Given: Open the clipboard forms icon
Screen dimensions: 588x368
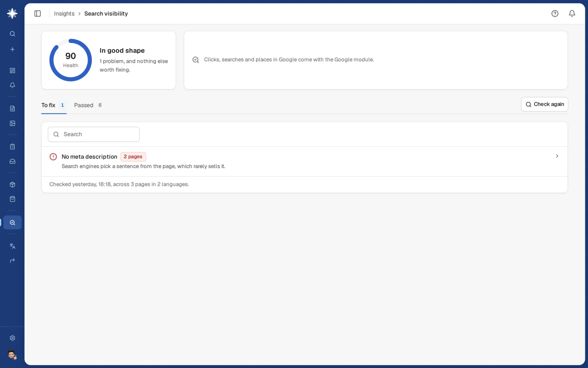Looking at the screenshot, I should tap(12, 147).
